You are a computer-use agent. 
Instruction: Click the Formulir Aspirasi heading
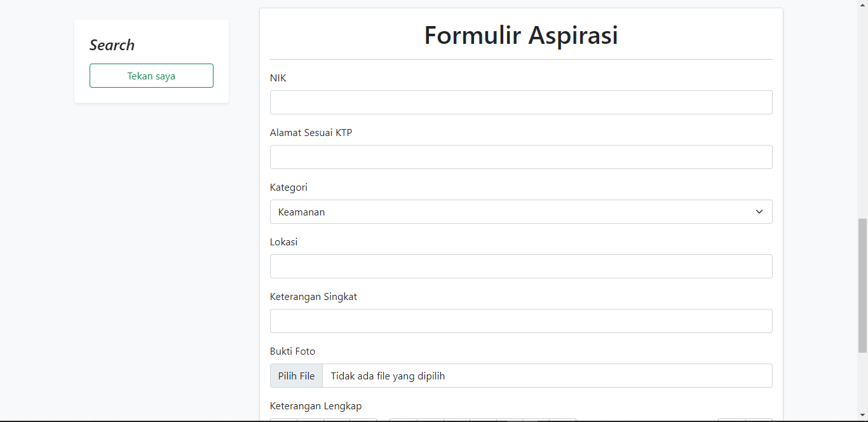(521, 35)
